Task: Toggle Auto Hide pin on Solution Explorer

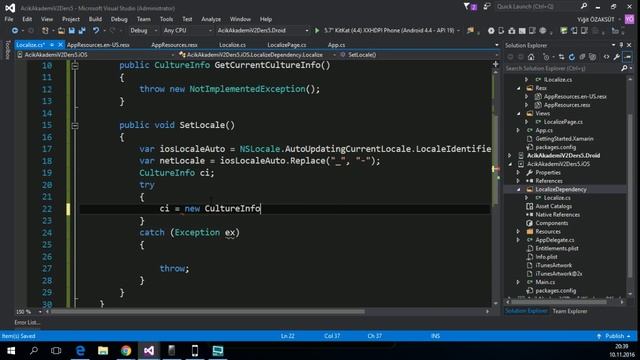Action: [621, 45]
